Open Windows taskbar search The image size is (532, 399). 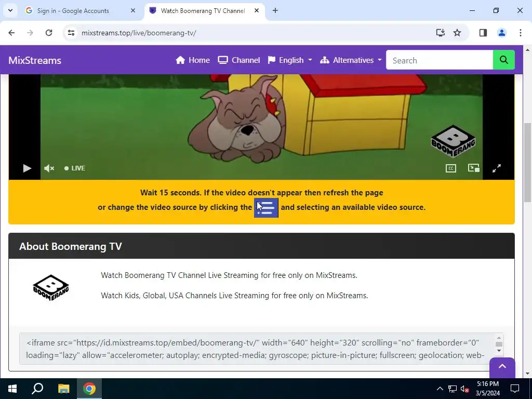click(37, 389)
